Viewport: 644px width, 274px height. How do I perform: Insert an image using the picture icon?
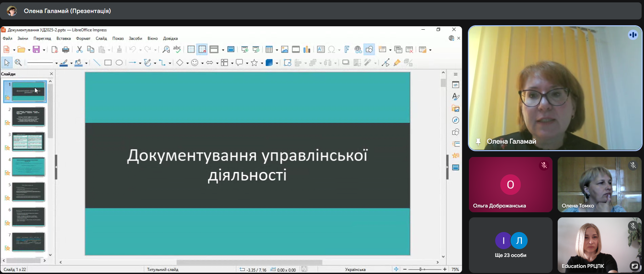click(x=285, y=50)
